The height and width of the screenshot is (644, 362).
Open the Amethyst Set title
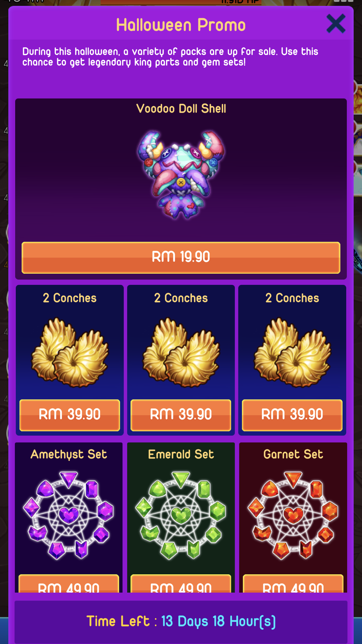69,455
